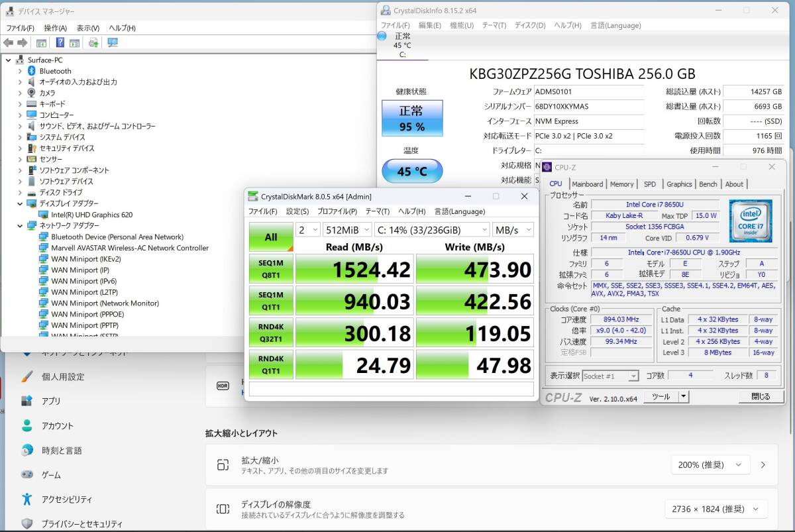This screenshot has width=795, height=532.
Task: Click the firmware field ADMS0101
Action: (588, 91)
